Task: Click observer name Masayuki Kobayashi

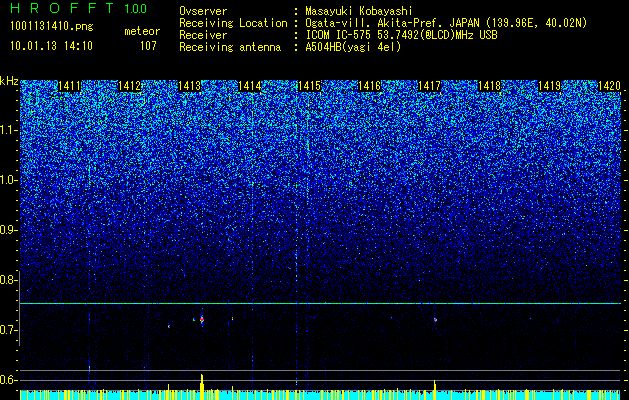Action: (x=358, y=11)
